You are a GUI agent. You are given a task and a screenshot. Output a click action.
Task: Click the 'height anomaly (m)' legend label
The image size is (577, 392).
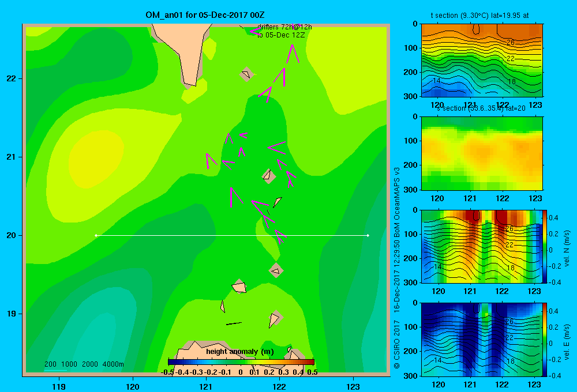(240, 352)
